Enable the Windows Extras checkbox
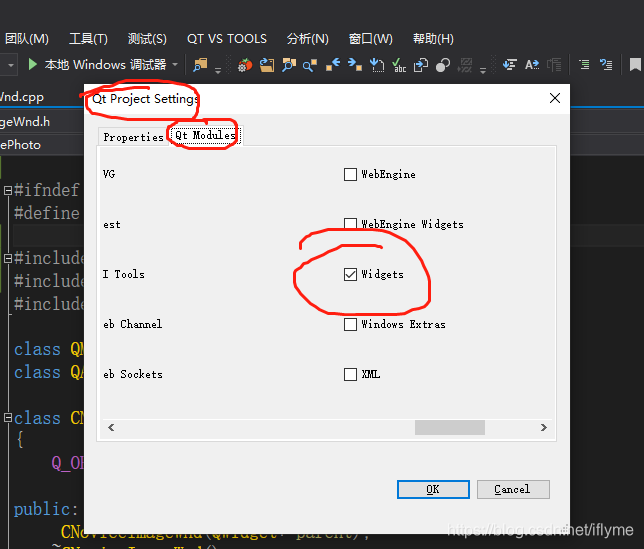644x549 pixels. [350, 324]
